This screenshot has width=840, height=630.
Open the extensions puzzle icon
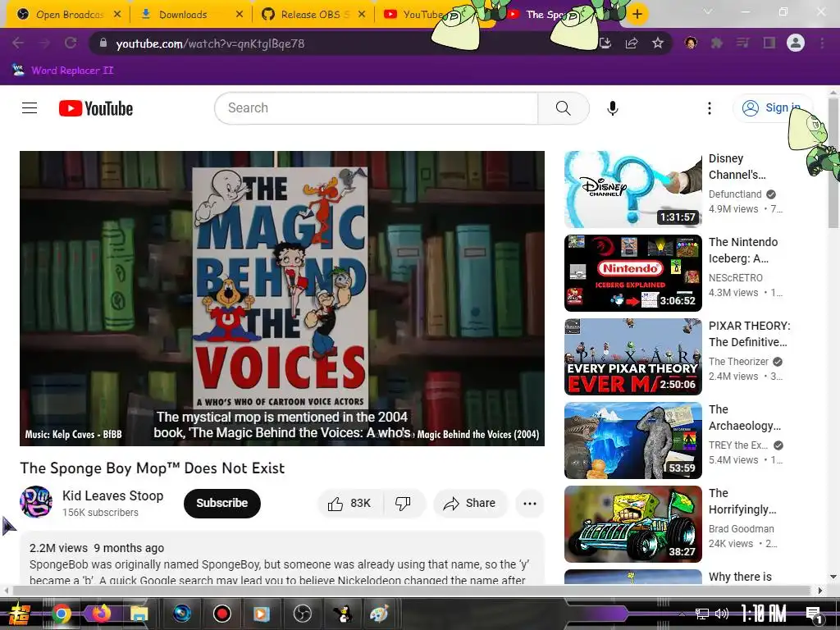717,43
